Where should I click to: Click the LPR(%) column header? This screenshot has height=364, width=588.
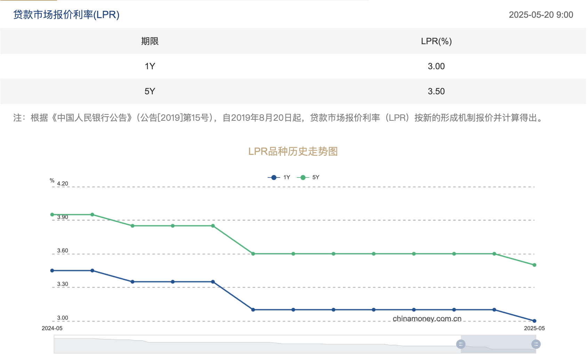pos(436,41)
